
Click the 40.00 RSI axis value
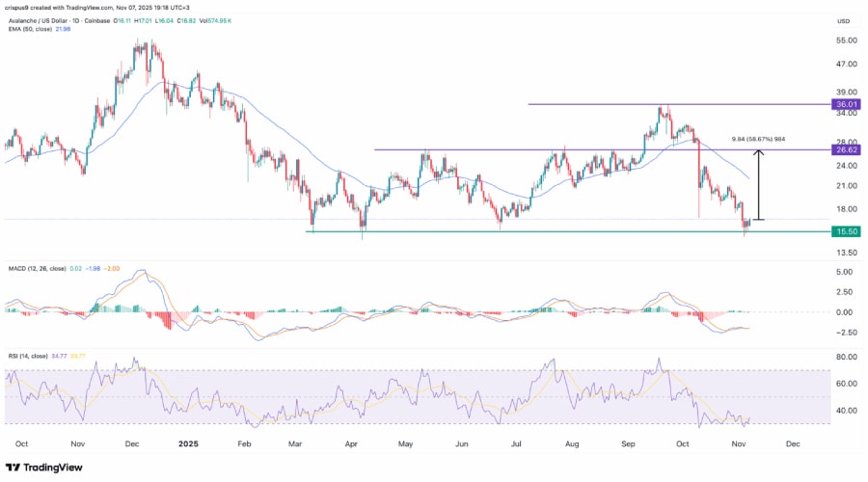(847, 410)
